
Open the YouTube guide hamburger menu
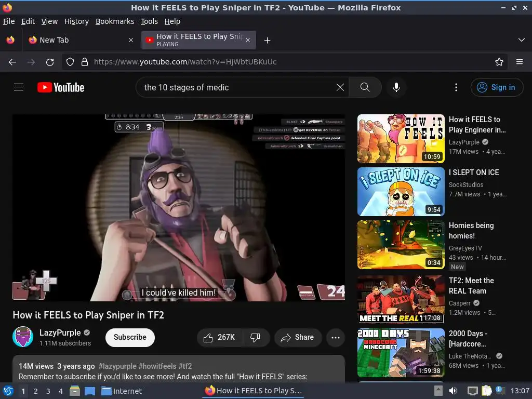19,87
